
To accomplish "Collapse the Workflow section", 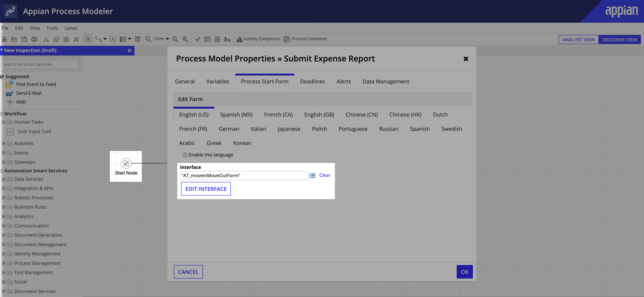I will point(2,114).
